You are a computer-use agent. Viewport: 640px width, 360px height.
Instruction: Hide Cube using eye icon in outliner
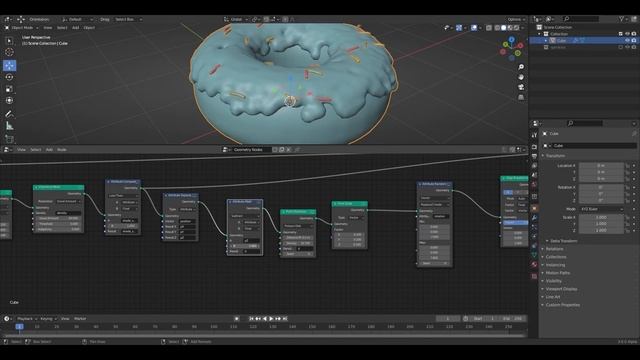[627, 40]
